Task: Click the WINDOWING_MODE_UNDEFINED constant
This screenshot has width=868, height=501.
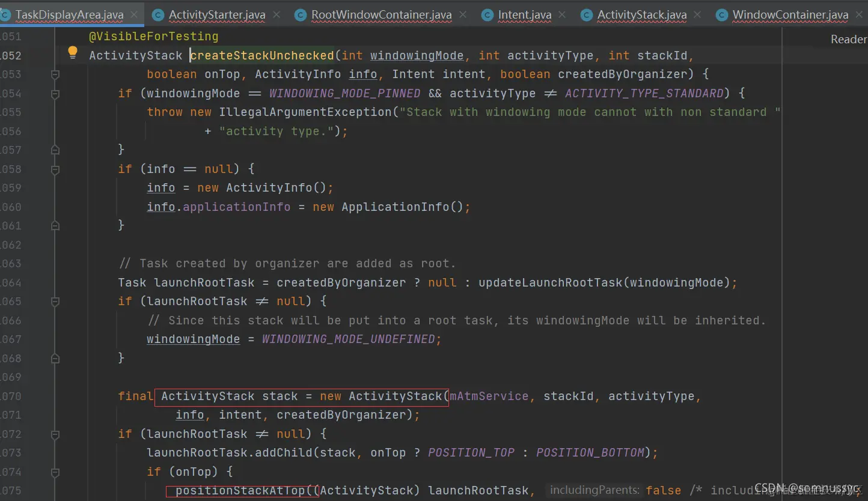Action: (349, 339)
